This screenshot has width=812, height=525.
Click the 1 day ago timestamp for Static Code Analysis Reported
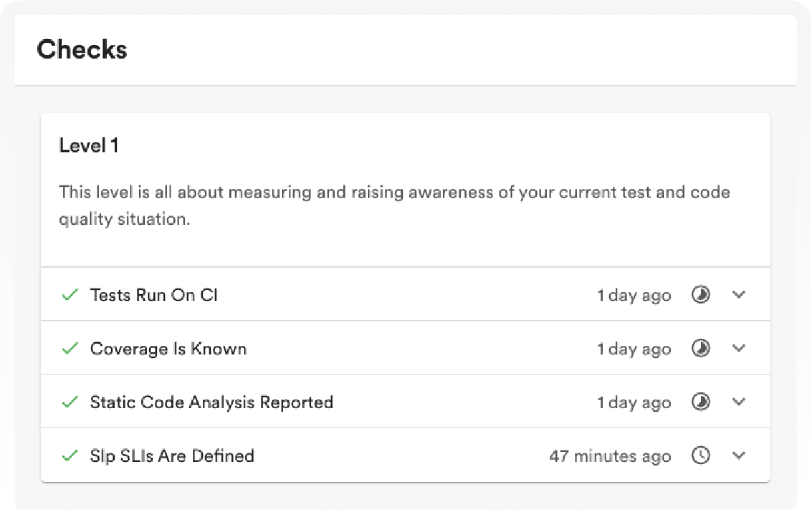click(x=634, y=402)
